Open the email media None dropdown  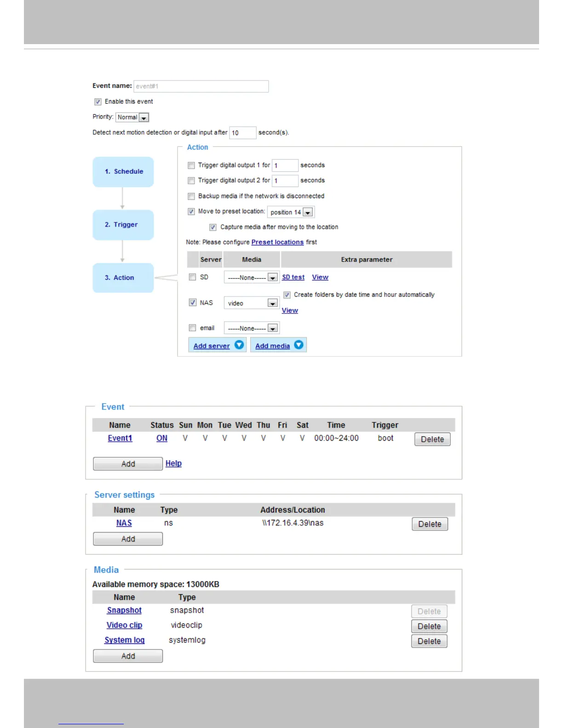pyautogui.click(x=252, y=328)
